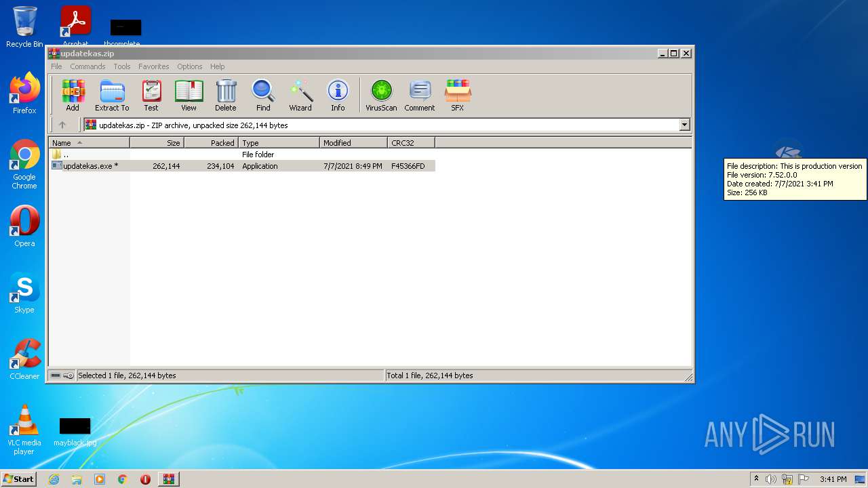The image size is (868, 488).
Task: Sort by Size column header
Action: [x=157, y=143]
